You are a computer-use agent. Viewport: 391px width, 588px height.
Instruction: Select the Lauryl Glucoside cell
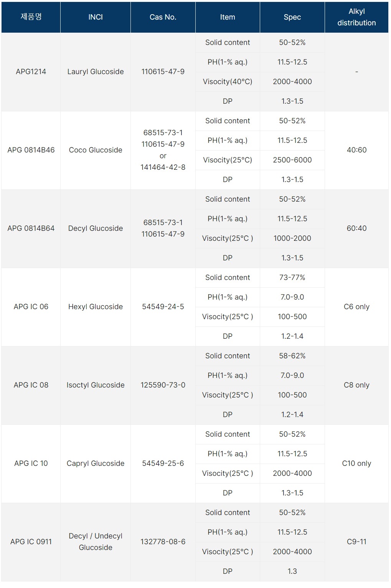tap(96, 72)
